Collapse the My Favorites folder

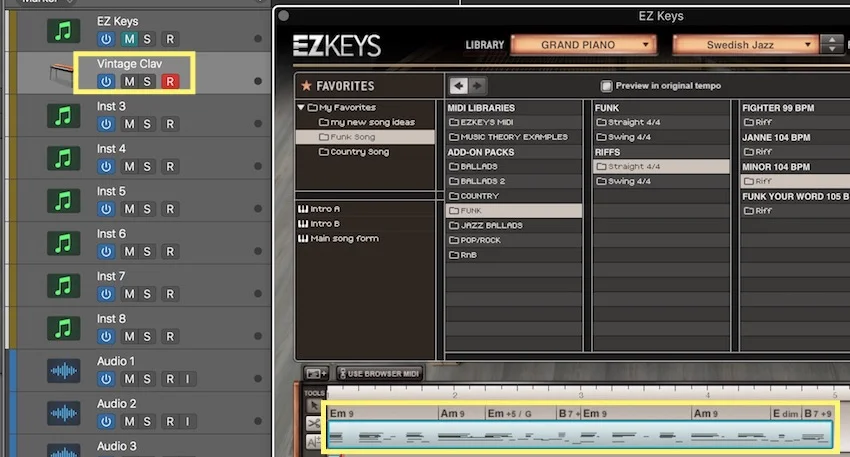tap(301, 107)
